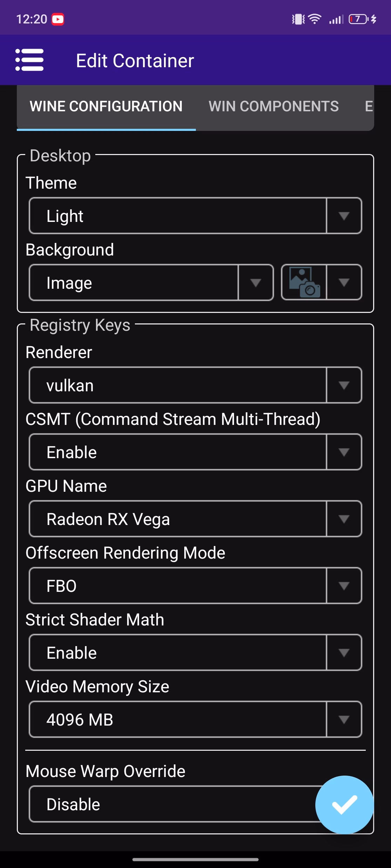
Task: Tap the blue checkmark confirm button
Action: [344, 804]
